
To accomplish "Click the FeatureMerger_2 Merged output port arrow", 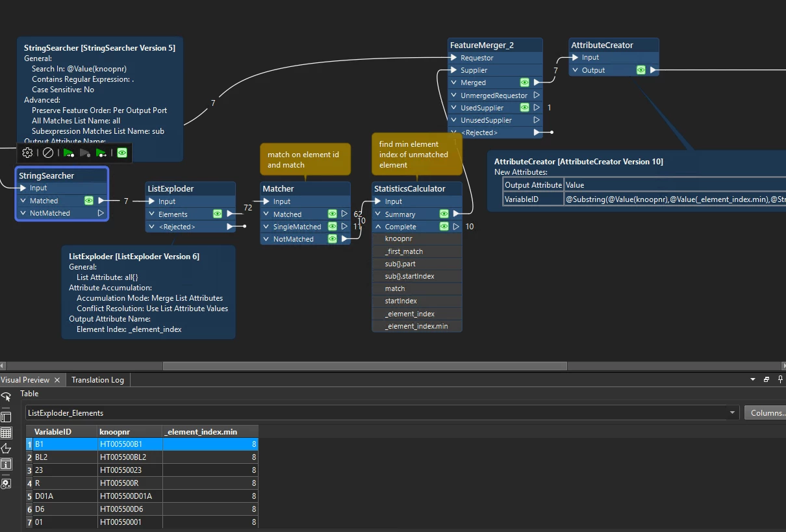I will coord(537,82).
